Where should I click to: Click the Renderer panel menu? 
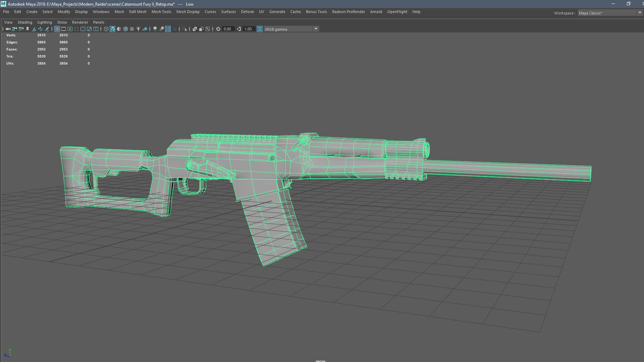click(80, 22)
